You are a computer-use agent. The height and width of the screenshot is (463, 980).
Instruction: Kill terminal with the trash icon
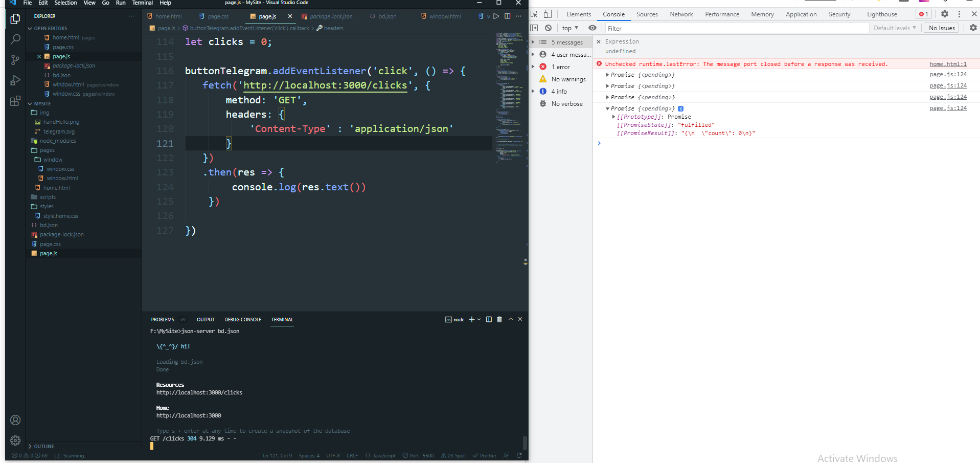point(499,319)
